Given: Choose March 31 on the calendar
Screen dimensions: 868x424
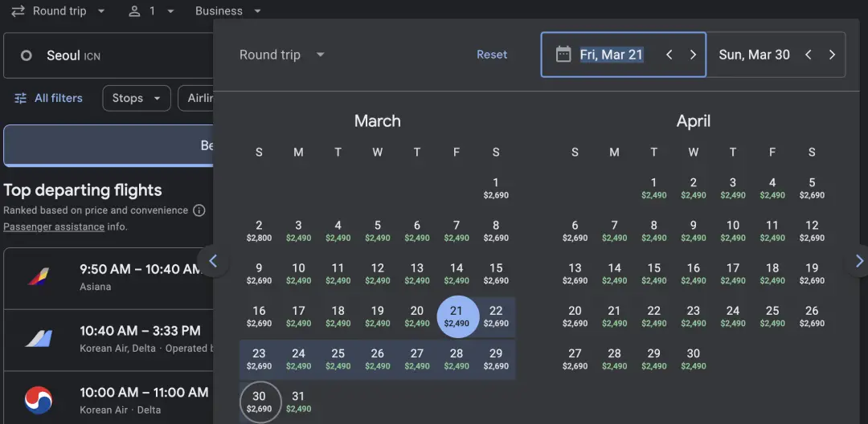Looking at the screenshot, I should pos(298,402).
